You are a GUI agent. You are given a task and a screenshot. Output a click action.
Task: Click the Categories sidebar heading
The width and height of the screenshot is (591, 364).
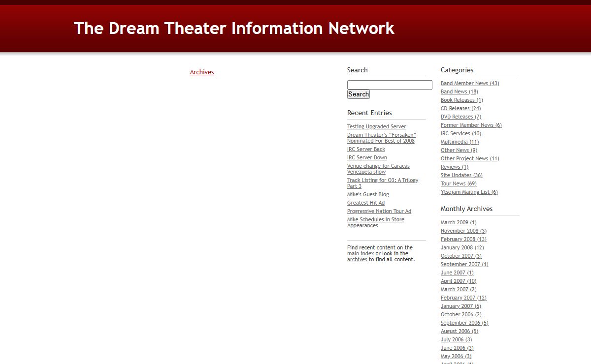[457, 70]
